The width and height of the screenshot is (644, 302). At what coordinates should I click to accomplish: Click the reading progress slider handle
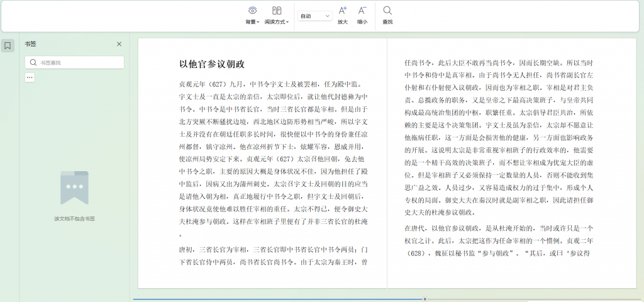click(x=425, y=299)
